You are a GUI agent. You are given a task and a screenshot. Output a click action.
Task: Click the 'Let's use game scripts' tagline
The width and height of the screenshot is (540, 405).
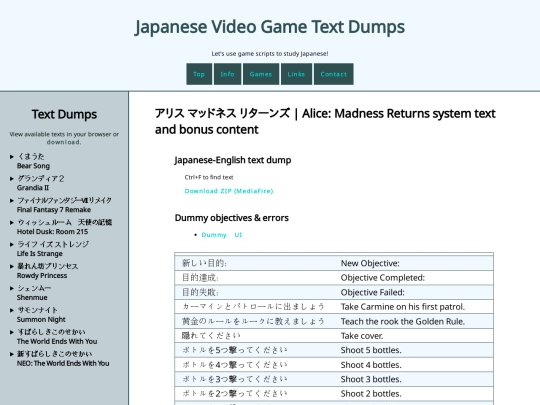coord(270,54)
